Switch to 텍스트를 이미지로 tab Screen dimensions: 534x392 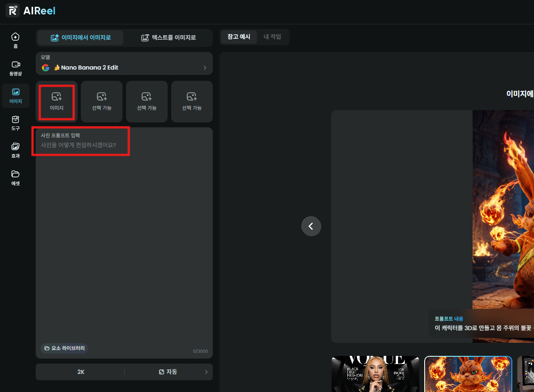coord(168,37)
